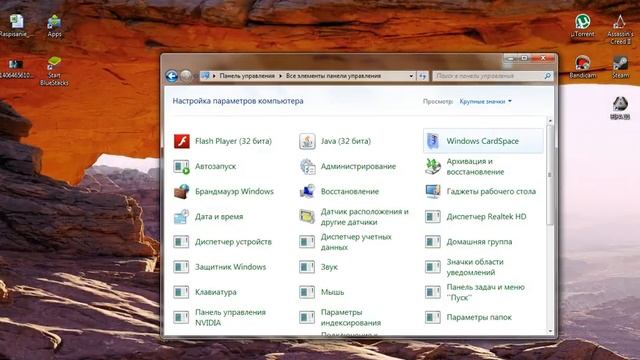Expand the address bar history dropdown arrow
This screenshot has width=640, height=360.
click(411, 76)
